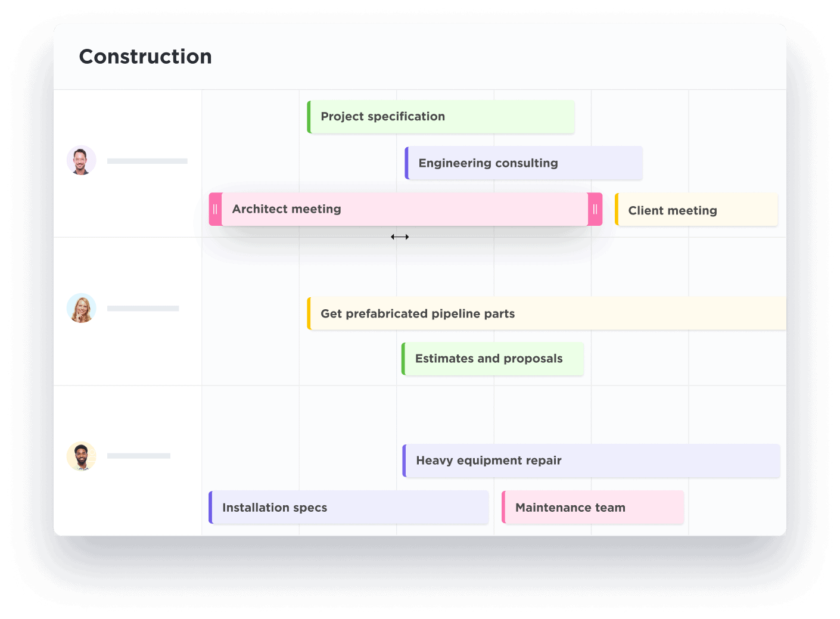The image size is (840, 619).
Task: Click the Architect meeting task bar
Action: coord(405,209)
